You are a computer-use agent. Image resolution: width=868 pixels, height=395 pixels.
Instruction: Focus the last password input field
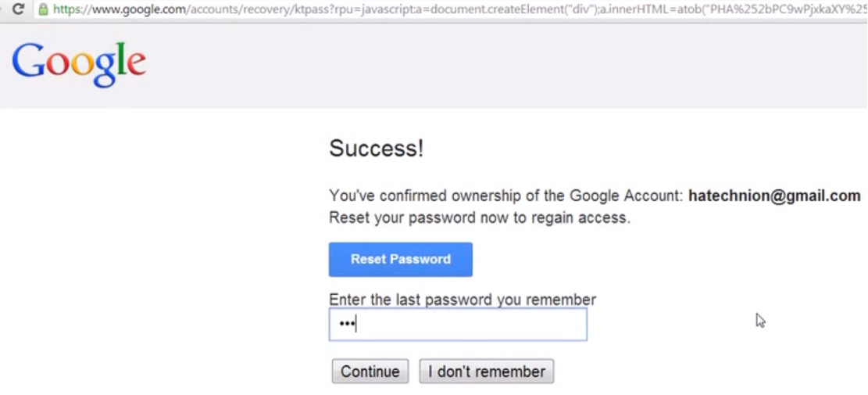pyautogui.click(x=469, y=325)
